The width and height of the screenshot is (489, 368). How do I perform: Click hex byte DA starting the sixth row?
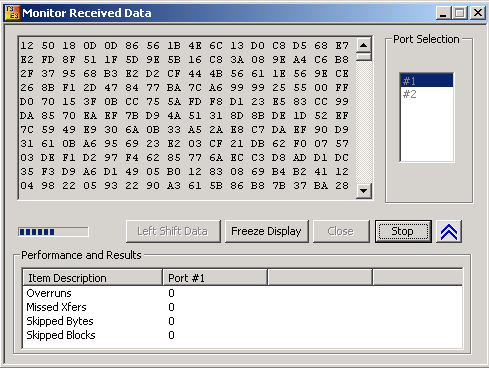pyautogui.click(x=27, y=115)
